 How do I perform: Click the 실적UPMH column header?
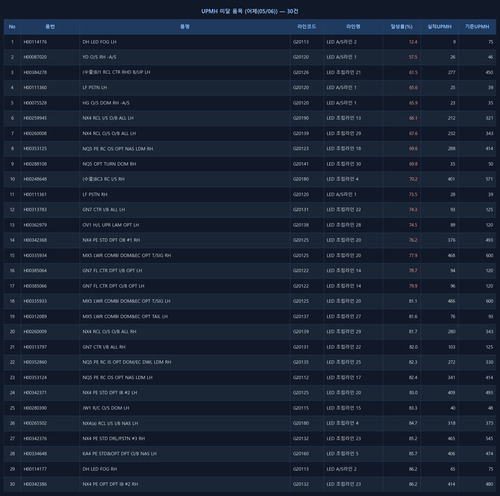tap(439, 27)
